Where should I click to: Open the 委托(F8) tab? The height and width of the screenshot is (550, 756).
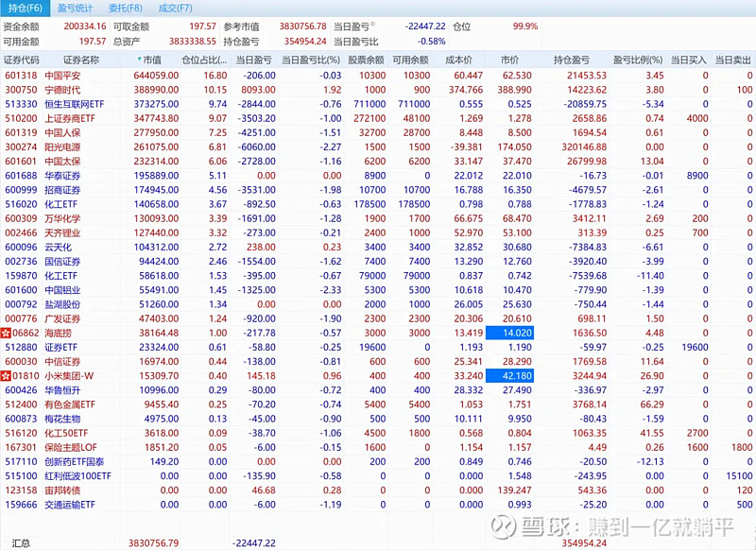pos(126,9)
